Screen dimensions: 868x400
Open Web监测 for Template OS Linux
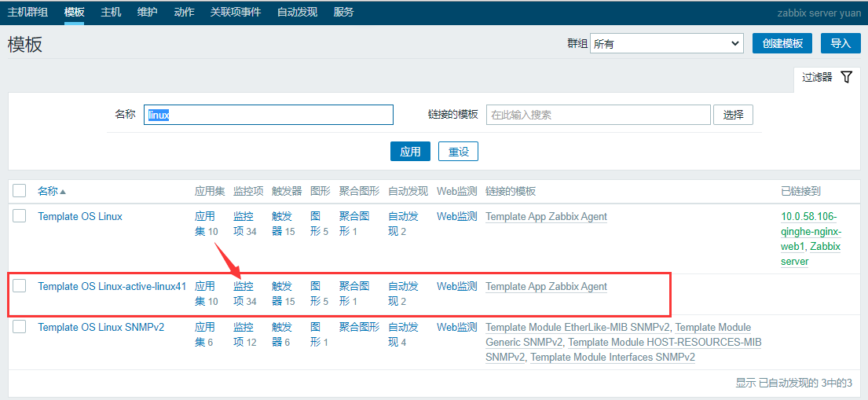(x=456, y=217)
